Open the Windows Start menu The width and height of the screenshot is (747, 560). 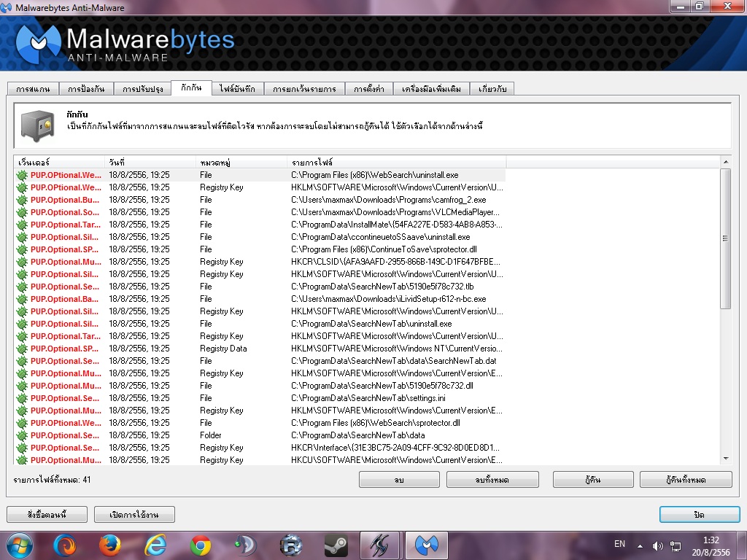(x=19, y=545)
